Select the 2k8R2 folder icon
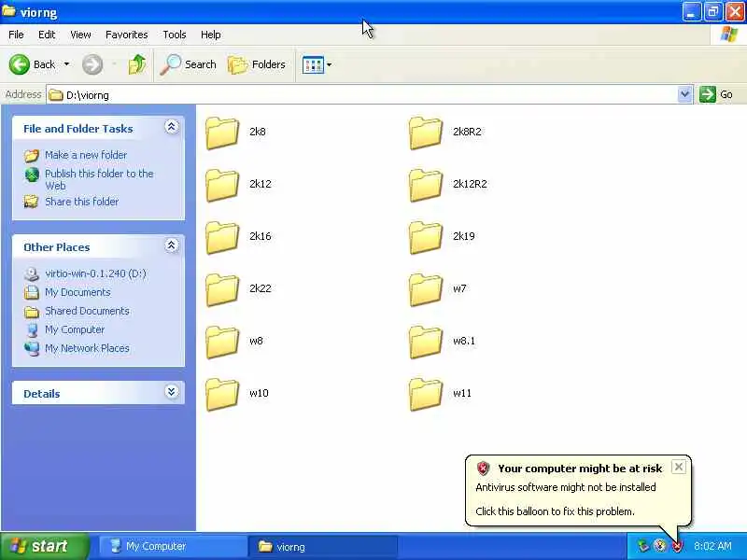The image size is (747, 560). tap(426, 133)
